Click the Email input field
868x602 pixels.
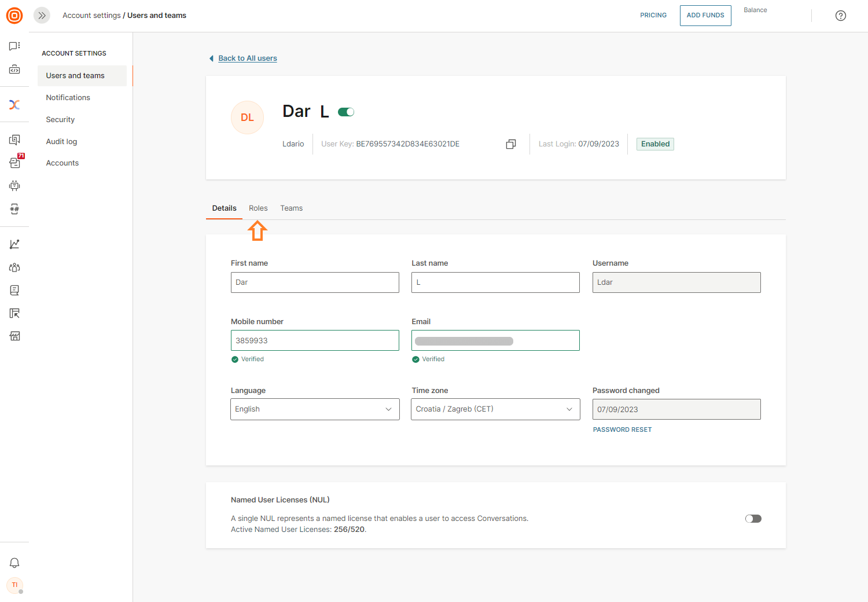point(495,340)
